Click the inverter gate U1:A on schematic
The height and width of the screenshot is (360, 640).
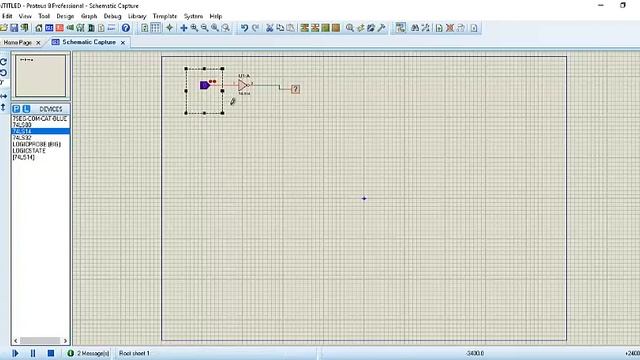244,85
